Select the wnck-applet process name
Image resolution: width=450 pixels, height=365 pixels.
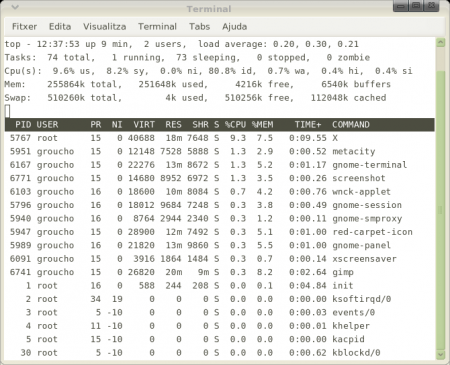pos(361,192)
